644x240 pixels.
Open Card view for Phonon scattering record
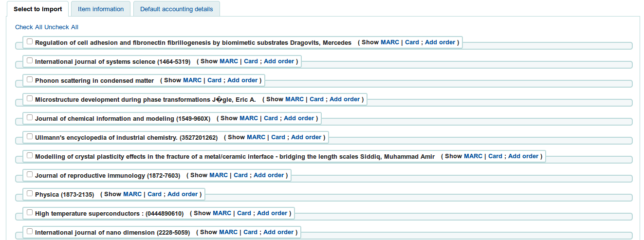click(214, 80)
